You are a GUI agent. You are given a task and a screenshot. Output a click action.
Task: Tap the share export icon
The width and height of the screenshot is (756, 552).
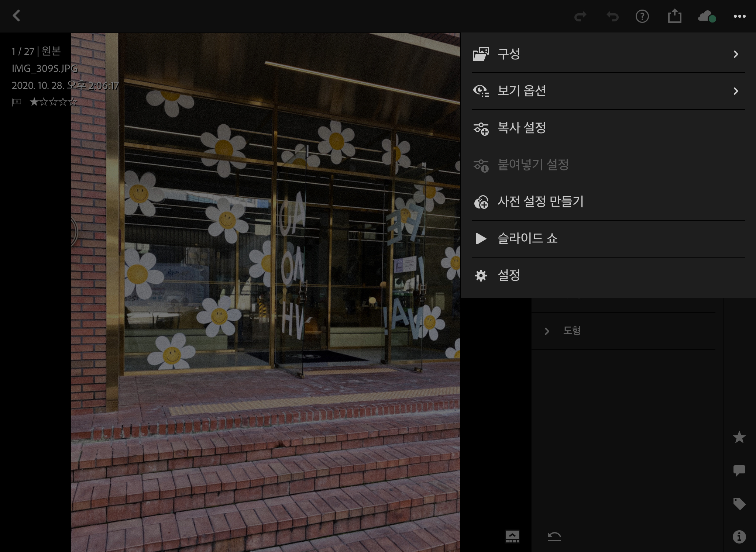click(674, 16)
